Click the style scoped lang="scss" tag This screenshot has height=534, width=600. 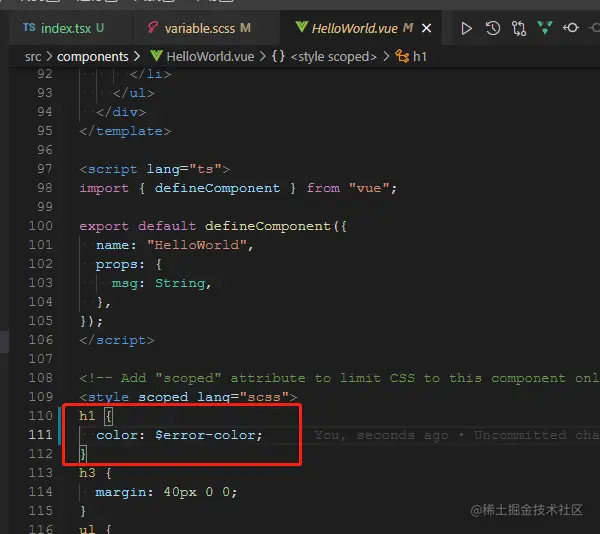188,397
